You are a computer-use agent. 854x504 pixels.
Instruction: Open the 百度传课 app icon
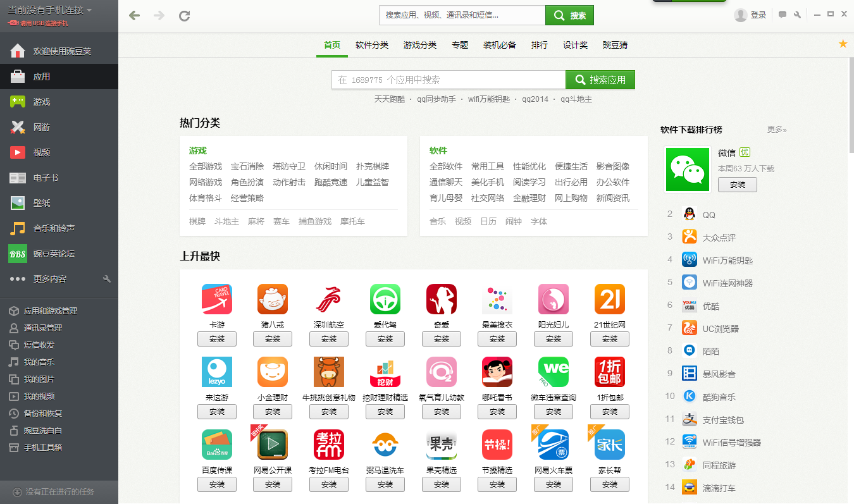point(217,445)
